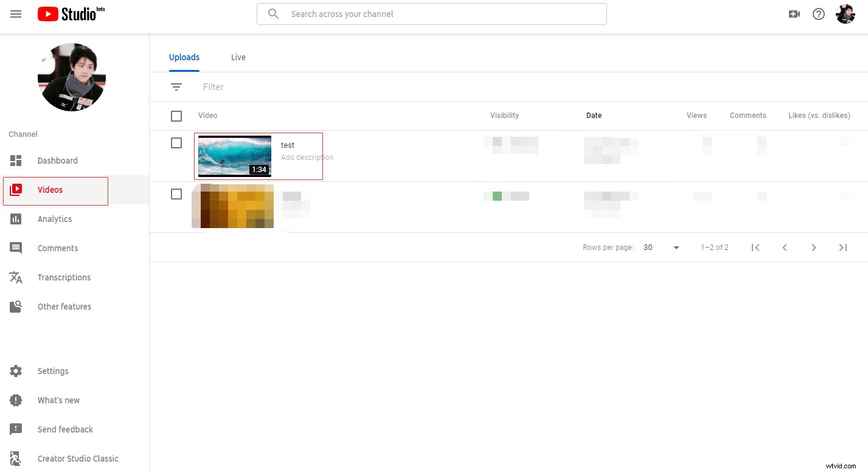Open the Help menu icon
Screen dimensions: 868x472
(x=819, y=13)
